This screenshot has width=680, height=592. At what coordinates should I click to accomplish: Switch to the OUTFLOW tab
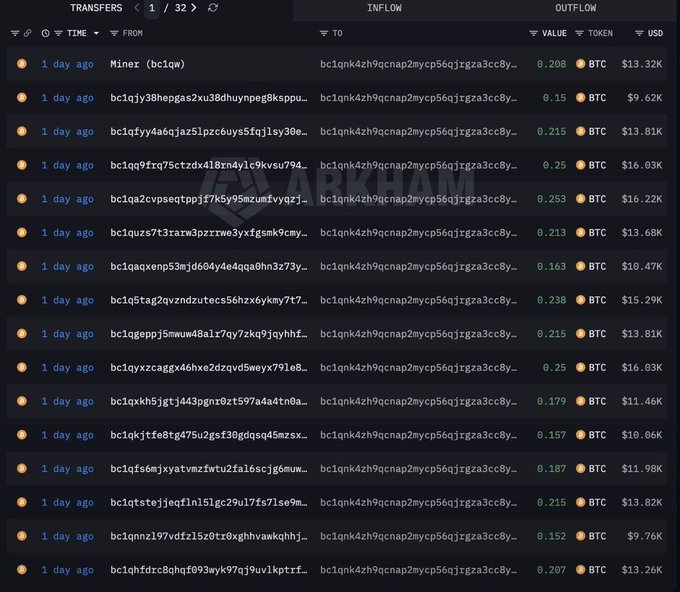click(x=575, y=8)
